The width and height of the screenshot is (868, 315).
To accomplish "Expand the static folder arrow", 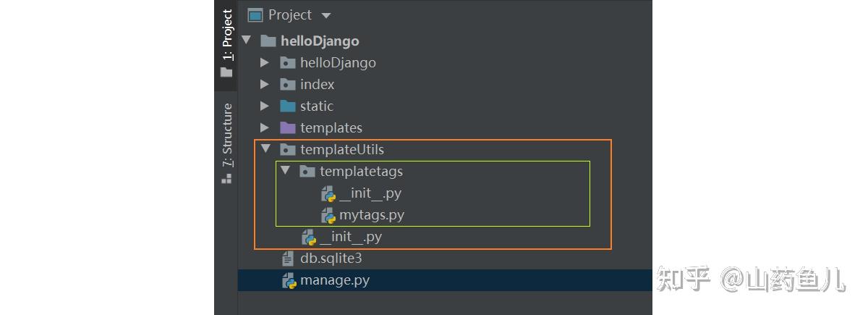I will tap(265, 106).
